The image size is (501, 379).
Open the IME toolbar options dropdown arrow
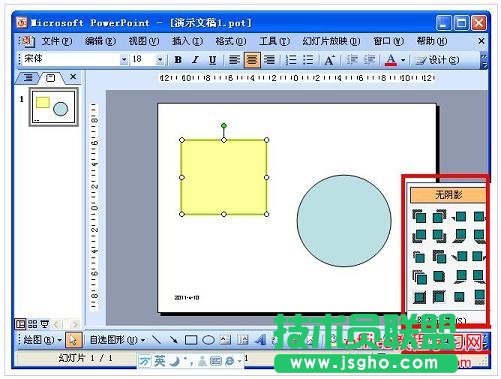(x=239, y=361)
